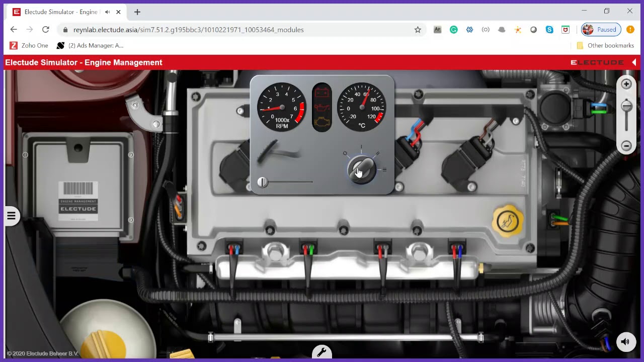This screenshot has height=362, width=644.
Task: Turn the ignition key switch
Action: click(362, 170)
